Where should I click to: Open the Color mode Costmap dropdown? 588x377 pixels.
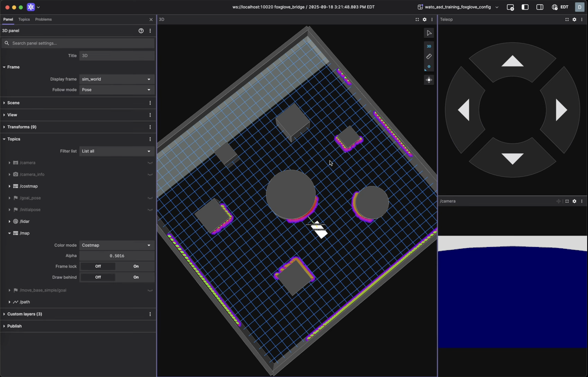click(116, 245)
